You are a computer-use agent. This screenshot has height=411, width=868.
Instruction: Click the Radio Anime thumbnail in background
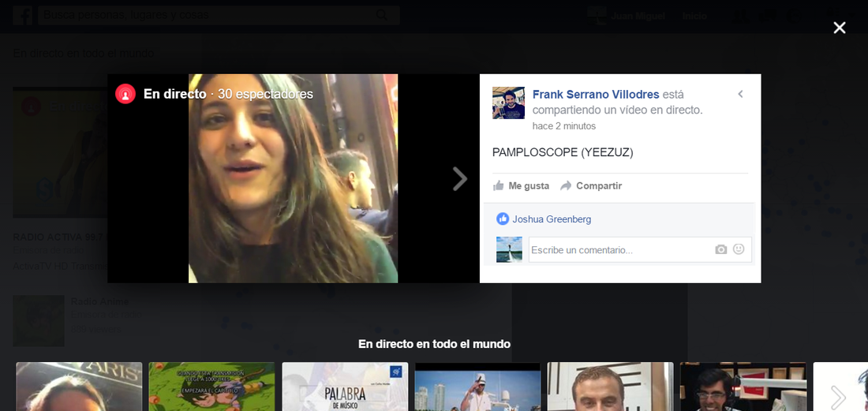39,321
